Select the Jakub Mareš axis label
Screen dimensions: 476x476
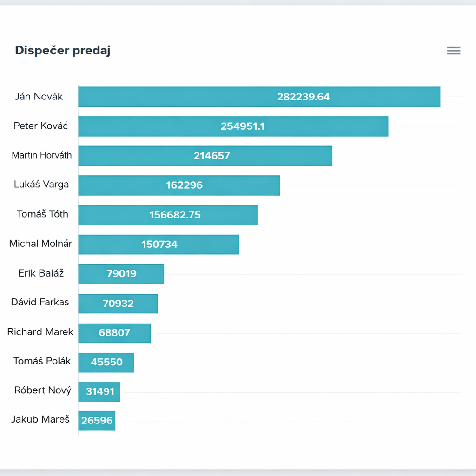coord(40,419)
